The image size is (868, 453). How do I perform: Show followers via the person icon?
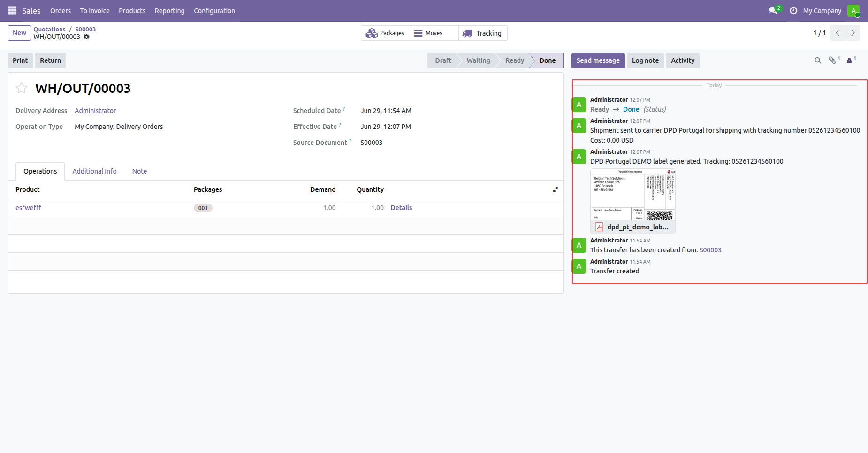[x=851, y=60]
